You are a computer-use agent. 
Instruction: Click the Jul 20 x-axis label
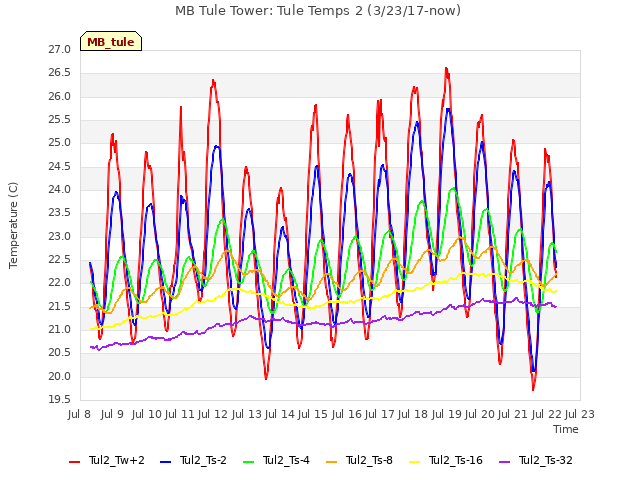[480, 414]
